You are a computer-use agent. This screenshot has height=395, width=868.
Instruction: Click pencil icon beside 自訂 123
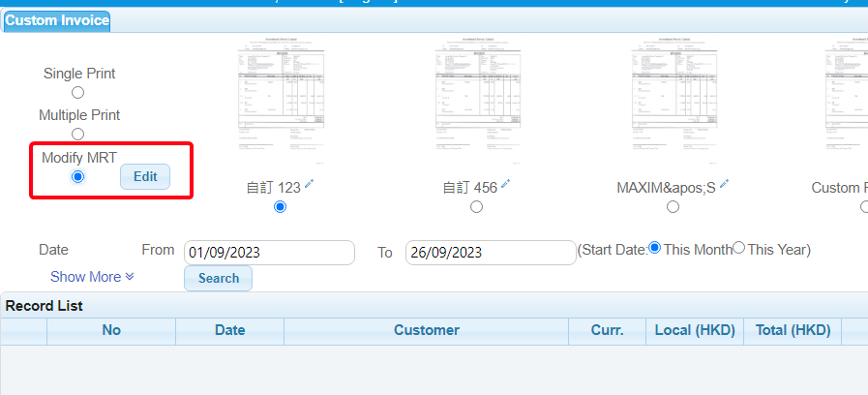pyautogui.click(x=308, y=184)
